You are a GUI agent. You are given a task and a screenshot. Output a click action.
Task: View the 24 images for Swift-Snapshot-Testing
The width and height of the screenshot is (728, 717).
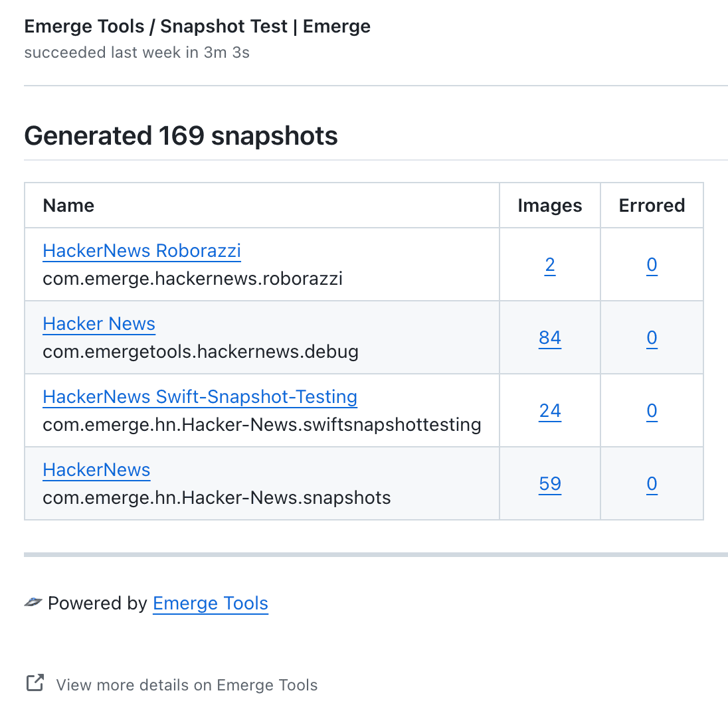tap(550, 410)
